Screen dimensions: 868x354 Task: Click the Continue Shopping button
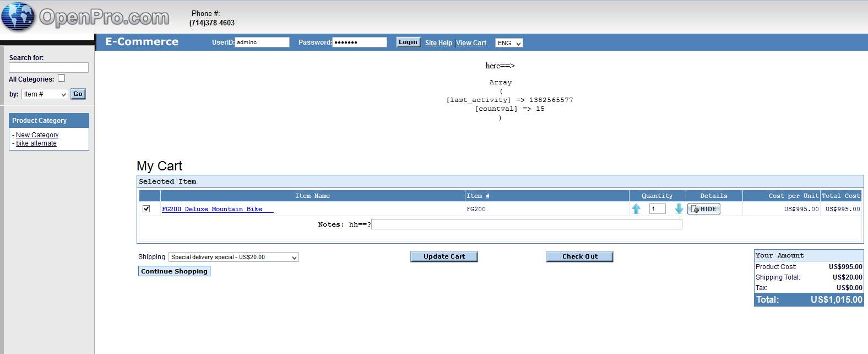[x=174, y=271]
